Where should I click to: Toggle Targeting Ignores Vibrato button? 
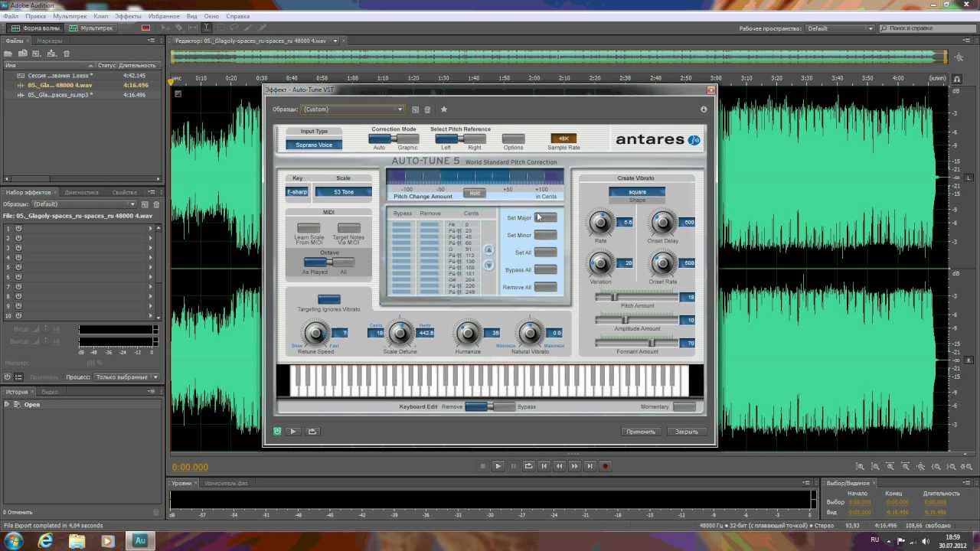(329, 299)
